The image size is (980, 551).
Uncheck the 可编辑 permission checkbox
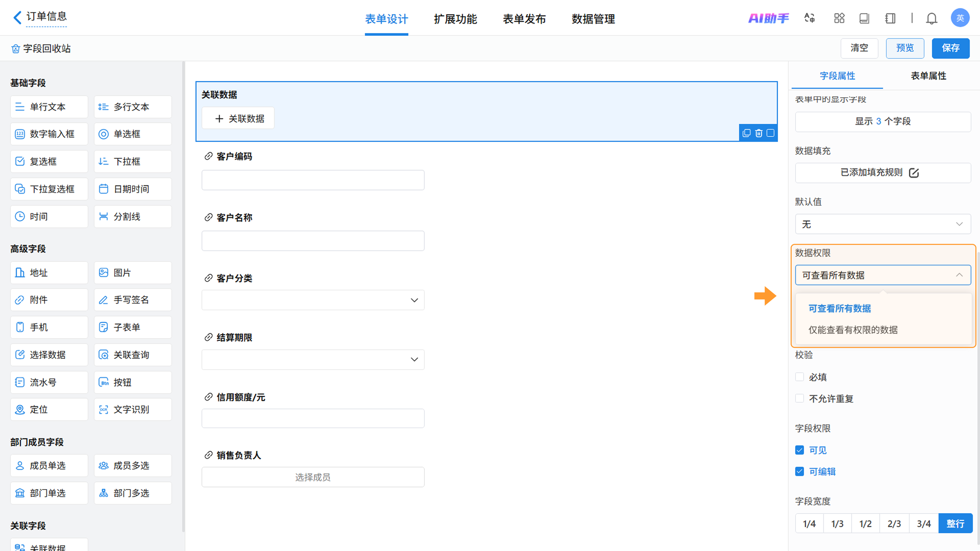click(800, 471)
